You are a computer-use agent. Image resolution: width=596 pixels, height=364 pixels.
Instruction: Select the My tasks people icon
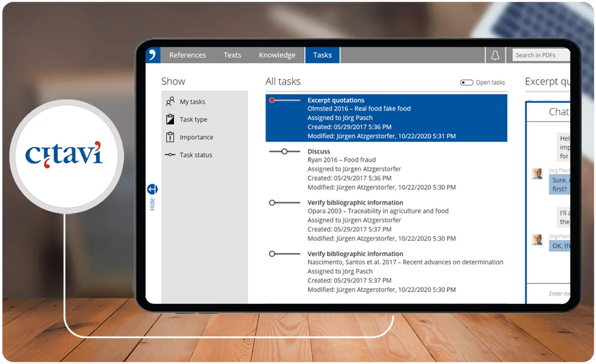170,102
